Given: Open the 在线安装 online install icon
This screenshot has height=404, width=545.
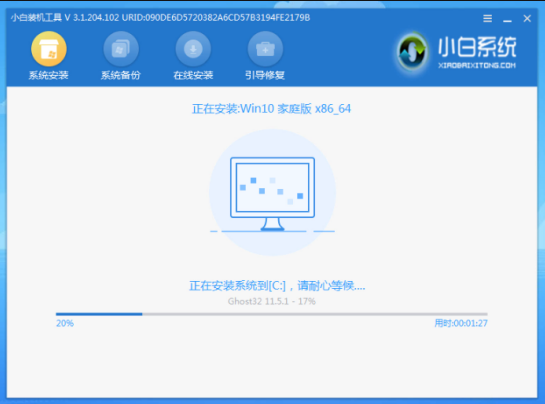Looking at the screenshot, I should (193, 49).
